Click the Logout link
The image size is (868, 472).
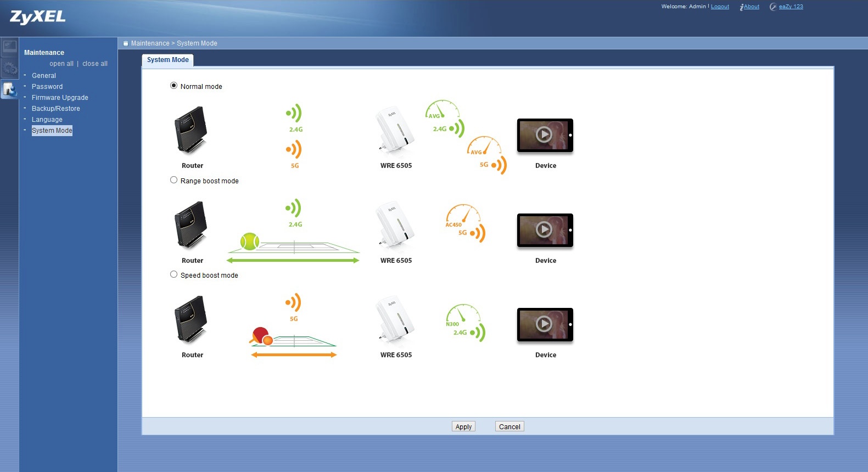click(720, 7)
